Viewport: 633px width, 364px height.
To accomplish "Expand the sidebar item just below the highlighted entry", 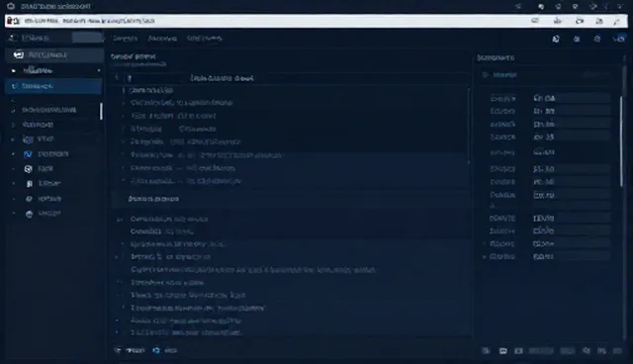I will tap(13, 110).
